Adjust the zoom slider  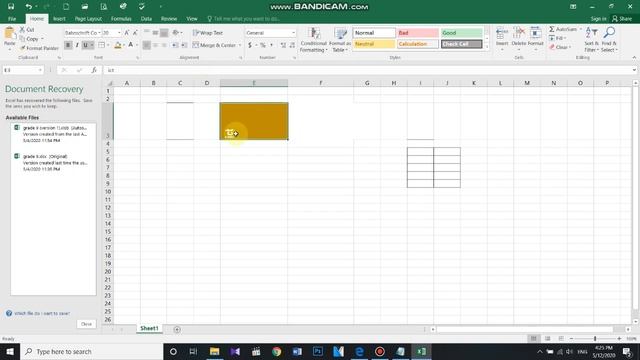tap(595, 338)
